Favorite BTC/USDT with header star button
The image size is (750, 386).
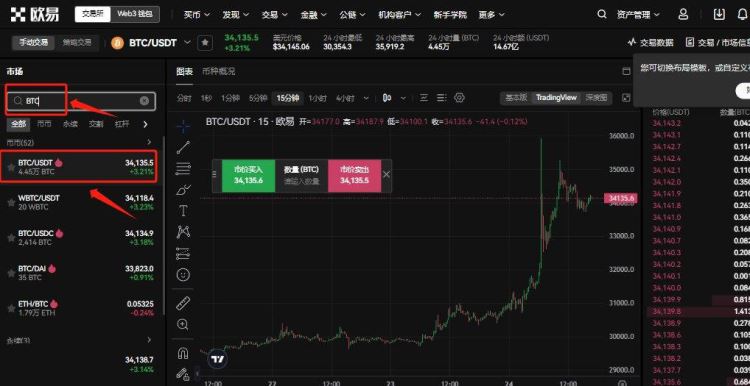pyautogui.click(x=205, y=43)
